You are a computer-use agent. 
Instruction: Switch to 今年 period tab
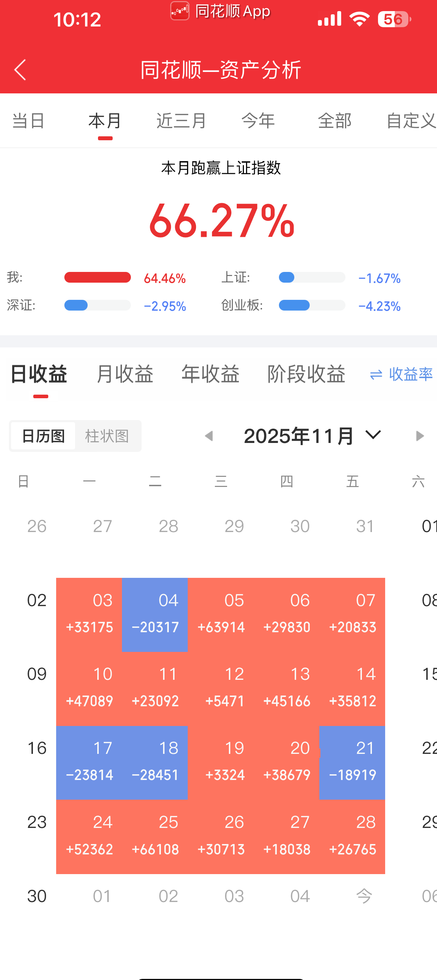point(258,121)
